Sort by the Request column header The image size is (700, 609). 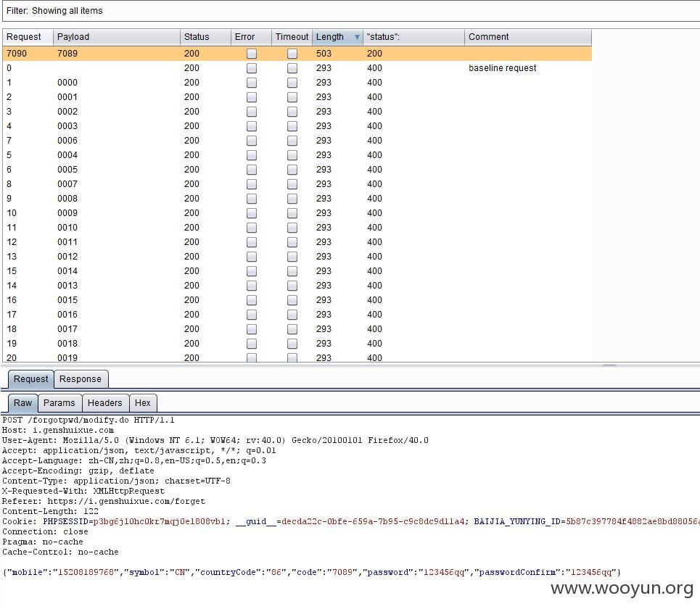(x=28, y=37)
